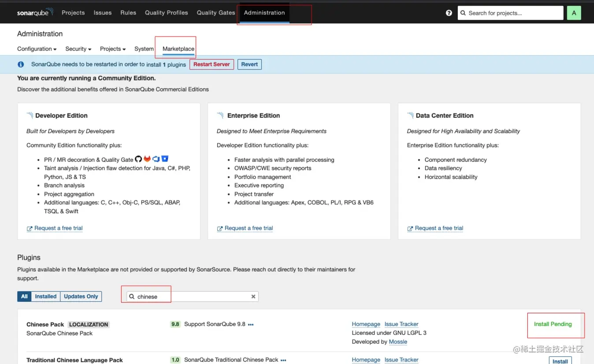
Task: Open Traditional Chinese Pack Homepage link
Action: [x=366, y=360]
